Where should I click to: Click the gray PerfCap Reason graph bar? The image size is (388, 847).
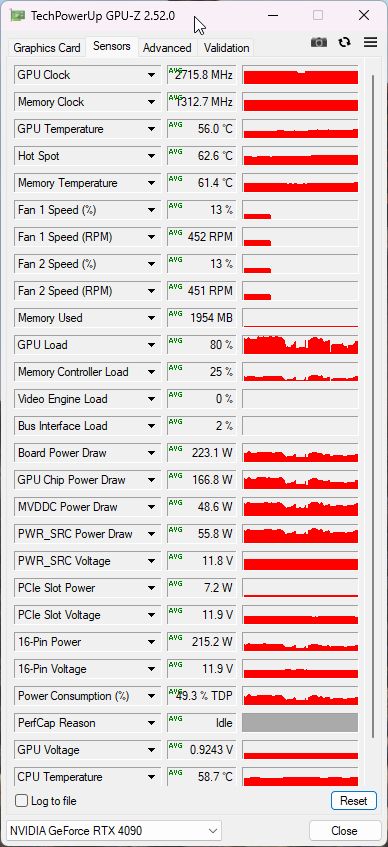(300, 723)
